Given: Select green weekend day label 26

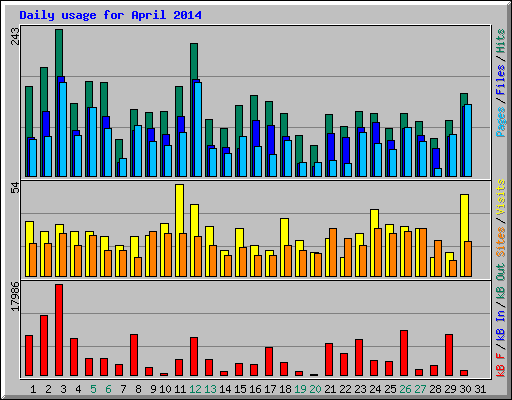Looking at the screenshot, I should 405,389.
